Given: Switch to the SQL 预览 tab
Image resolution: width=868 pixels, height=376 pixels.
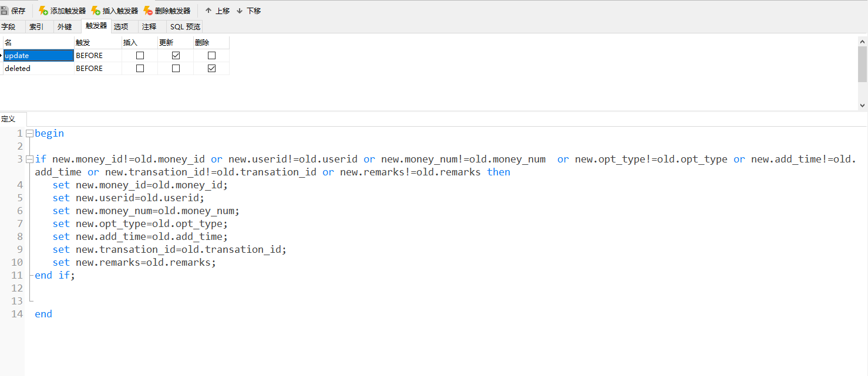Looking at the screenshot, I should coord(185,26).
